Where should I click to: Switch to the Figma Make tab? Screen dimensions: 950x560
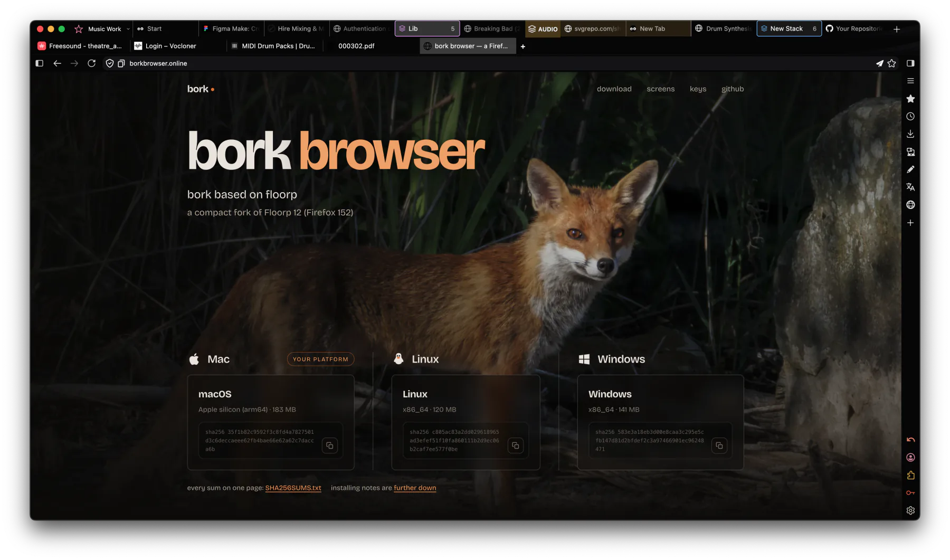click(x=231, y=29)
